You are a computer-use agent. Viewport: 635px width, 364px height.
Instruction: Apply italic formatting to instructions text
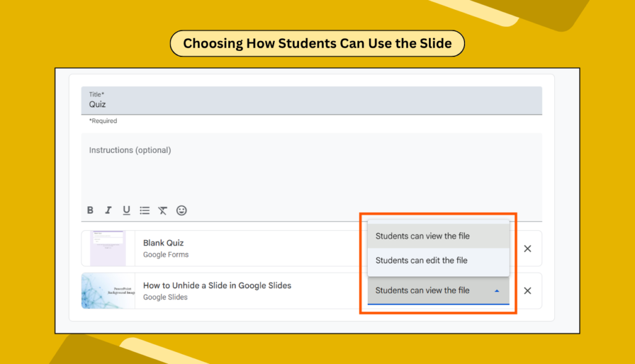tap(108, 211)
